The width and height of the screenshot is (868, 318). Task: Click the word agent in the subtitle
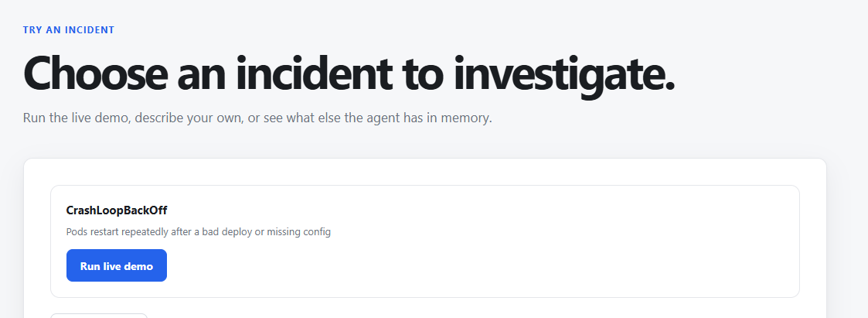tap(383, 118)
